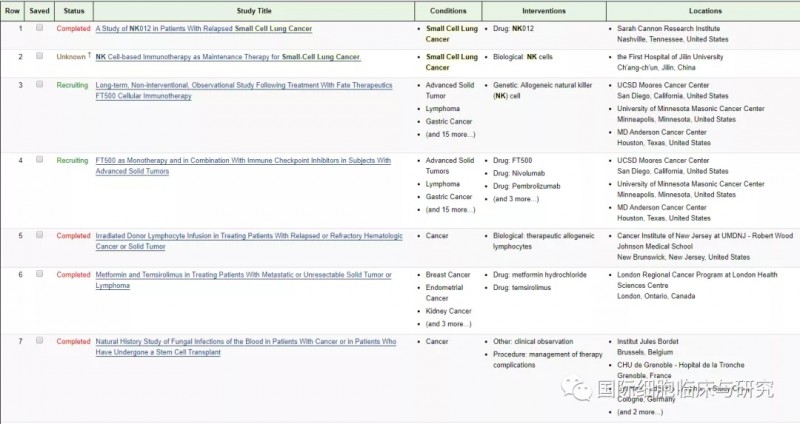
Task: Toggle the Saved checkbox for row 7
Action: tap(39, 341)
